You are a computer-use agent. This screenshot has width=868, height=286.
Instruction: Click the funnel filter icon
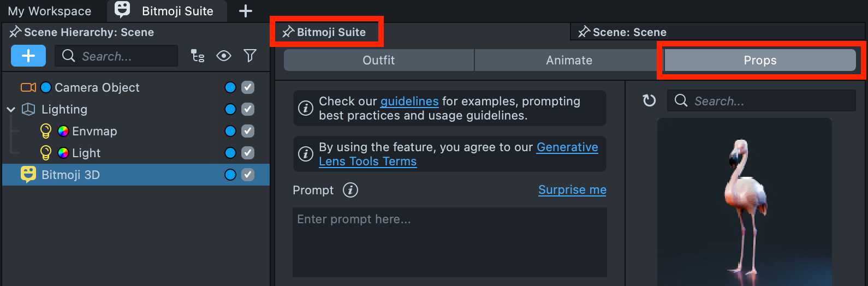[250, 56]
